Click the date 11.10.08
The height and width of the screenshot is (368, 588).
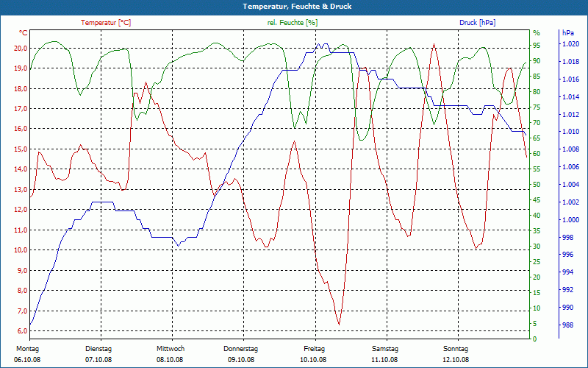coord(384,360)
